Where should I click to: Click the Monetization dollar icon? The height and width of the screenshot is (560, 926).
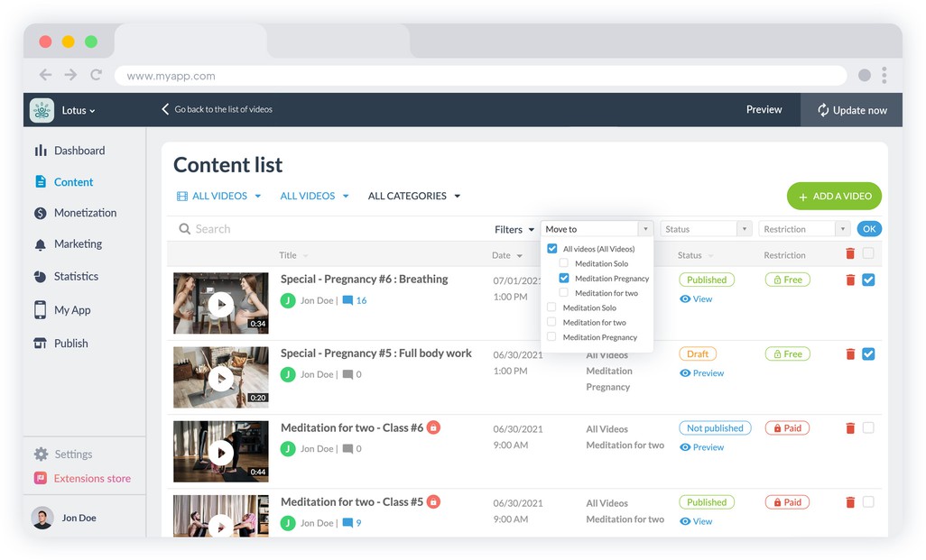click(x=41, y=214)
